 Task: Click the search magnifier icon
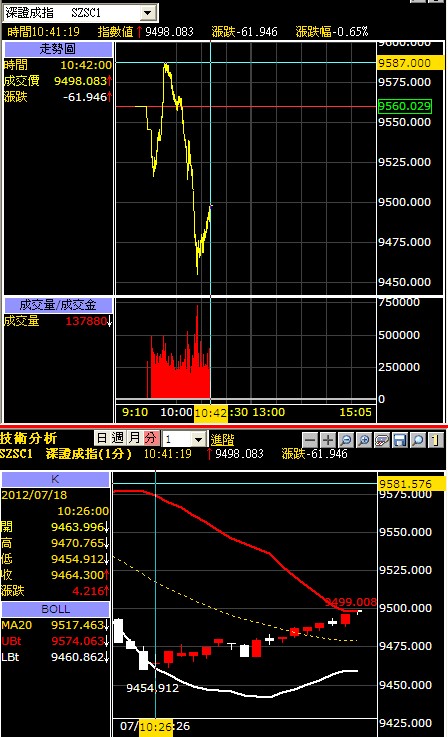click(417, 440)
